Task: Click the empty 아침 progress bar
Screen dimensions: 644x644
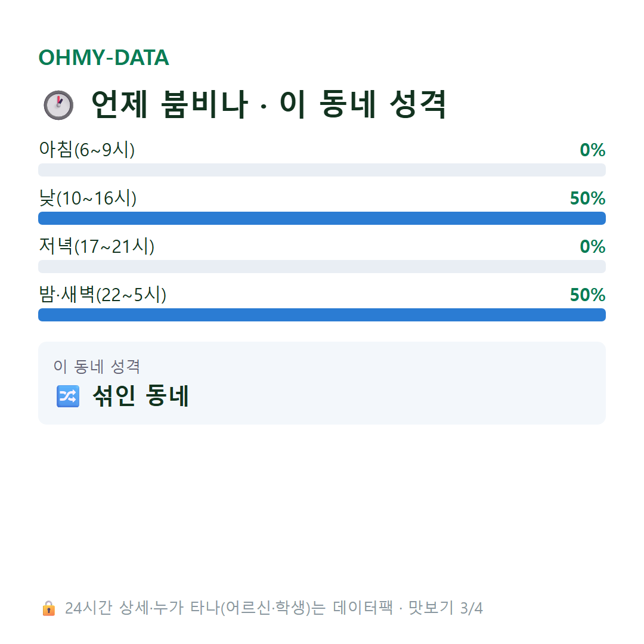Action: 322,170
